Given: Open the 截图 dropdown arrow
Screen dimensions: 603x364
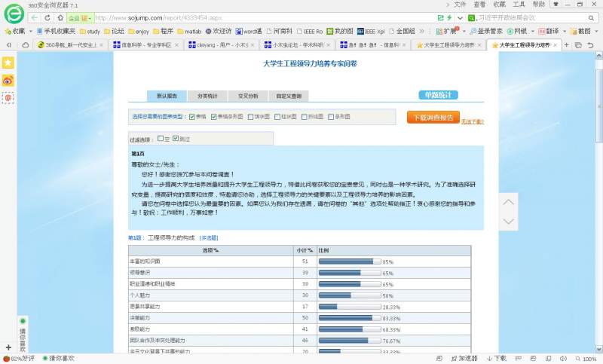Looking at the screenshot, I should click(597, 32).
